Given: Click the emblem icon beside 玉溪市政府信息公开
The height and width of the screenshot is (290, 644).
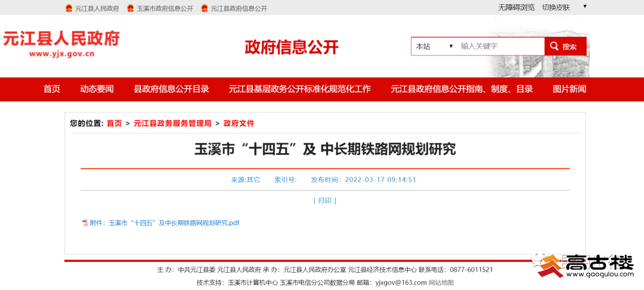Looking at the screenshot, I should (x=131, y=8).
